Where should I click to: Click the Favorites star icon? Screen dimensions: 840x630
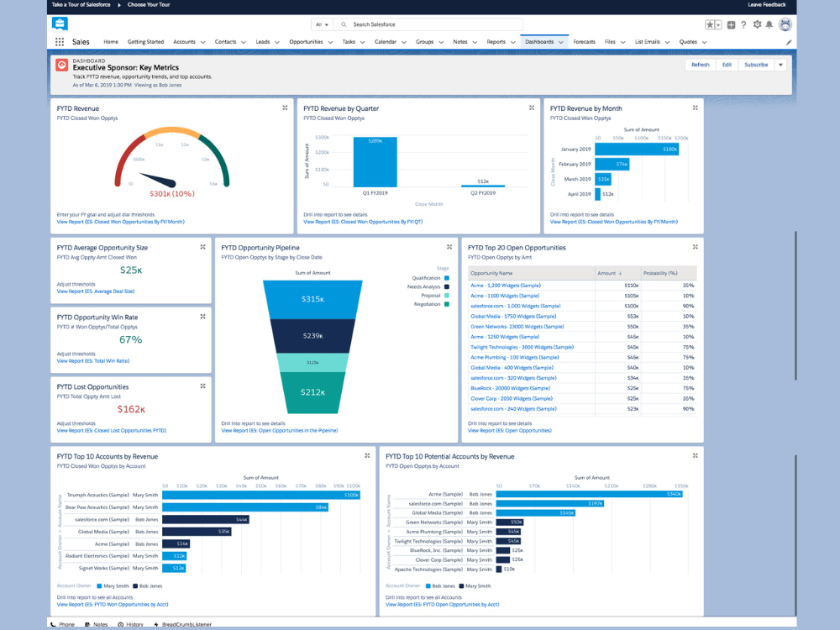click(x=710, y=24)
